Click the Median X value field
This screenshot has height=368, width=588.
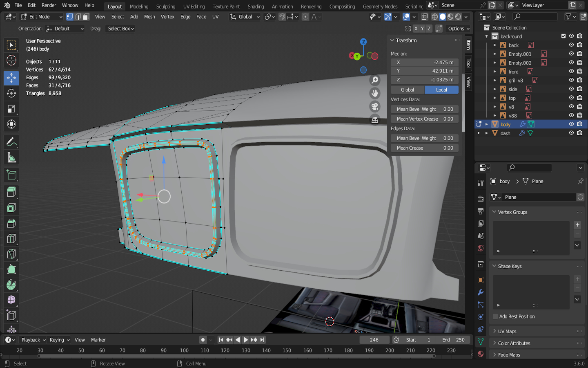[x=425, y=63]
